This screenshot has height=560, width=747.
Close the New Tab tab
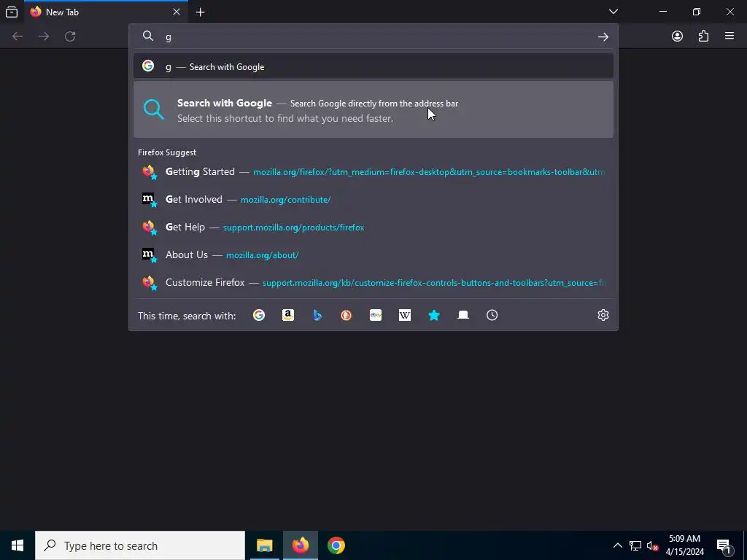[x=177, y=12]
